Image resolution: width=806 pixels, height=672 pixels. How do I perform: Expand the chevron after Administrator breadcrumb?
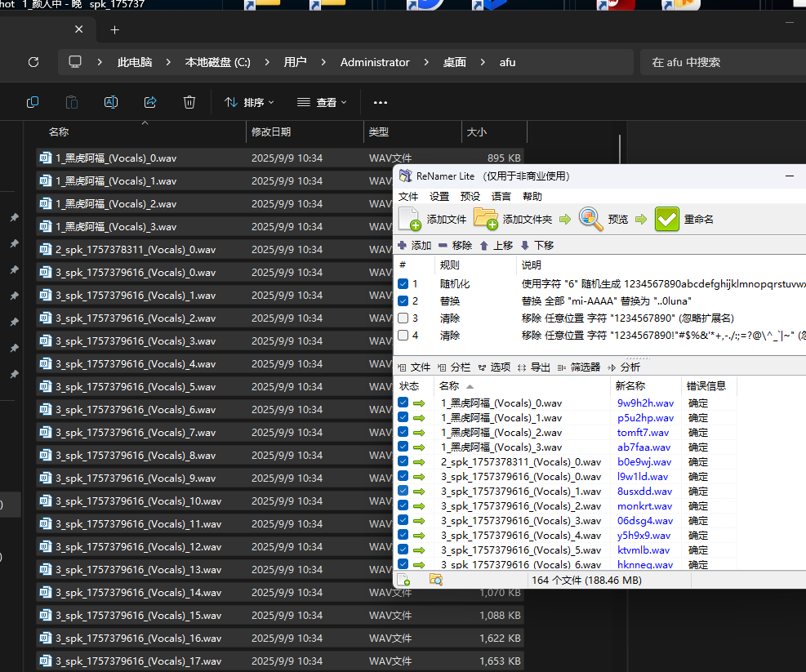click(426, 62)
